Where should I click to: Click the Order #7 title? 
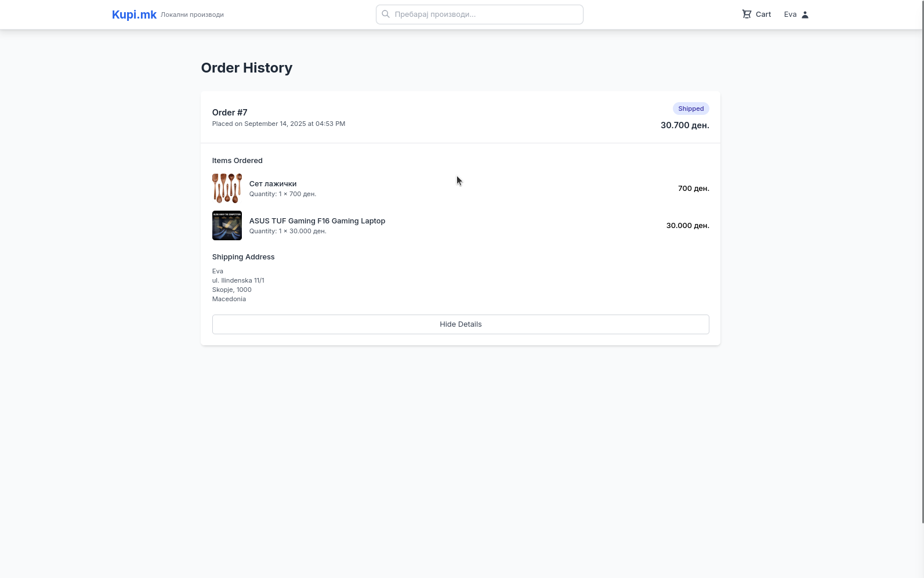pos(230,113)
